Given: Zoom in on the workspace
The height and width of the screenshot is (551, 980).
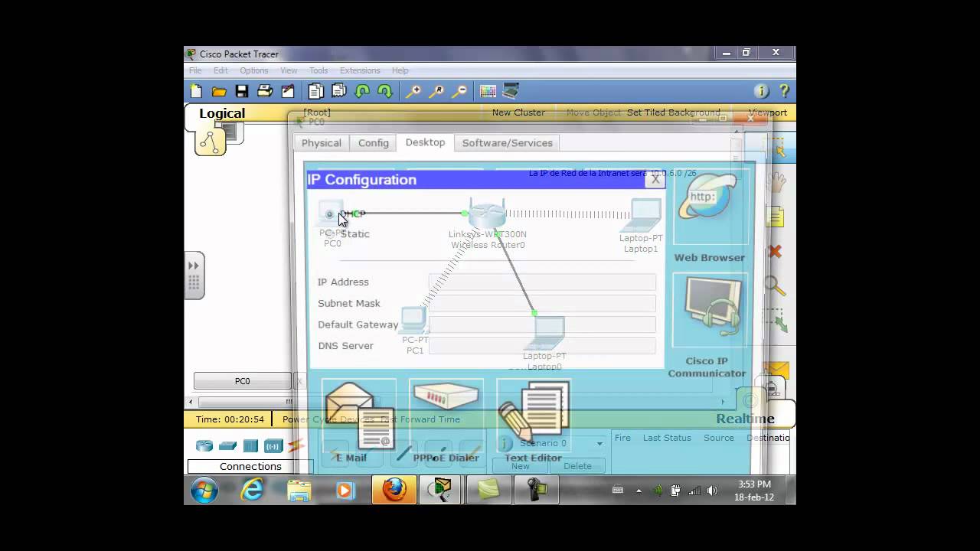Looking at the screenshot, I should tap(413, 91).
